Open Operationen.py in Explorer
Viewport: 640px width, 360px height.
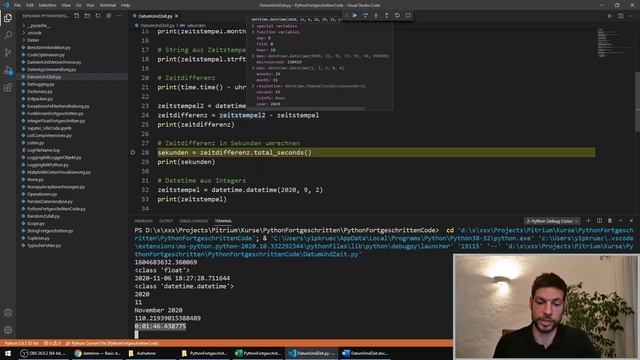point(42,194)
